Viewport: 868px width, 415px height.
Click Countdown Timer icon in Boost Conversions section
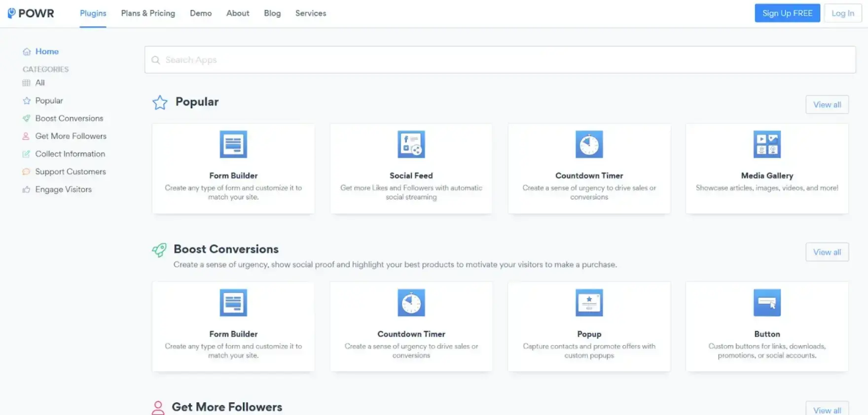click(411, 303)
